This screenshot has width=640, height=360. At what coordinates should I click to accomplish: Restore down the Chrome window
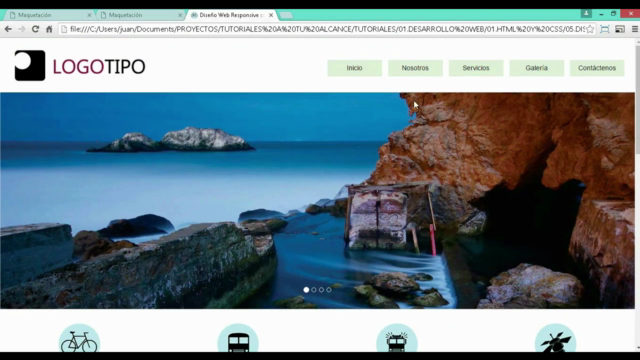[x=613, y=14]
